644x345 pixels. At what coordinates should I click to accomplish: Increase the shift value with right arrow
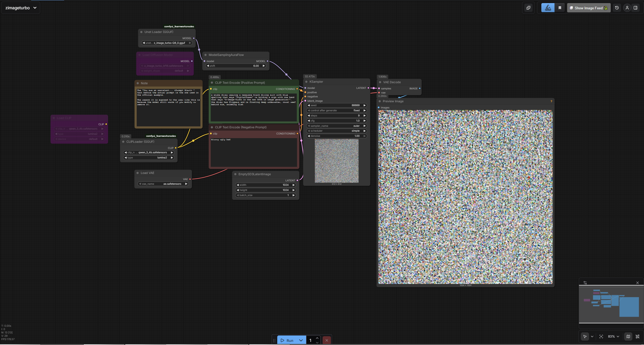[x=264, y=66]
